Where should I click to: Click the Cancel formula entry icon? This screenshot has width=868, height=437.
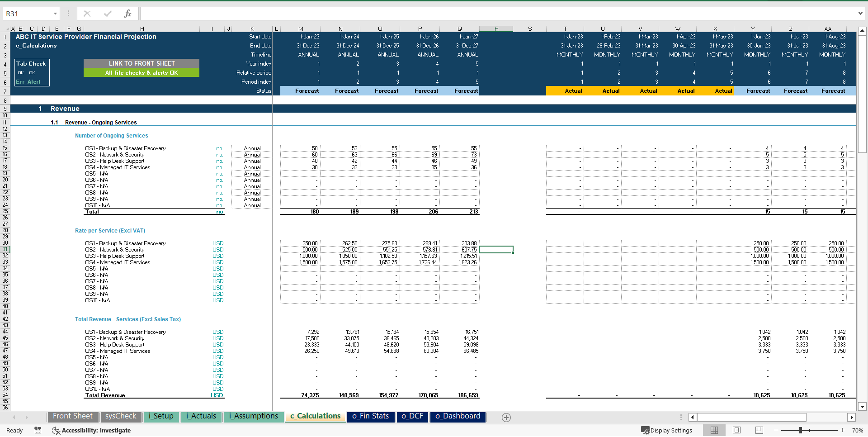87,14
